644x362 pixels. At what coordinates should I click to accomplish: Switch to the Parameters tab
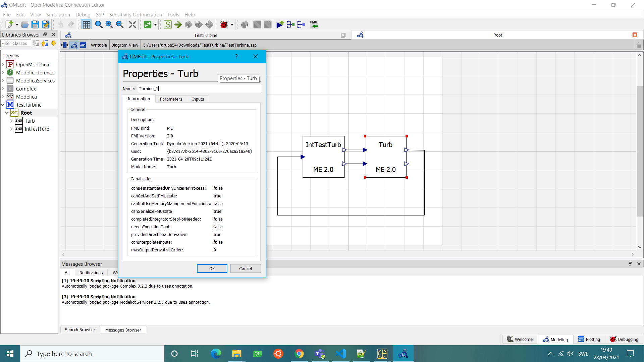[x=171, y=99]
